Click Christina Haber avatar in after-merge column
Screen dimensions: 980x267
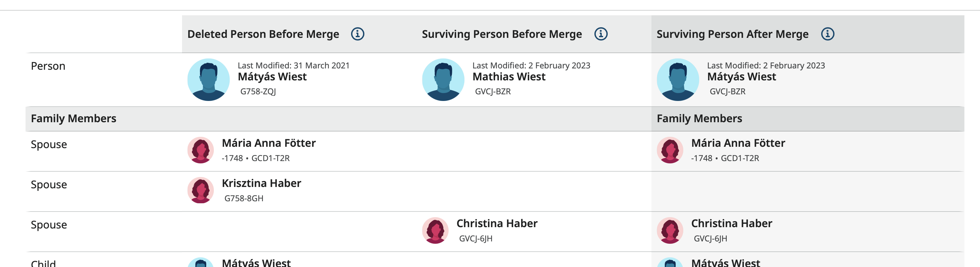670,230
